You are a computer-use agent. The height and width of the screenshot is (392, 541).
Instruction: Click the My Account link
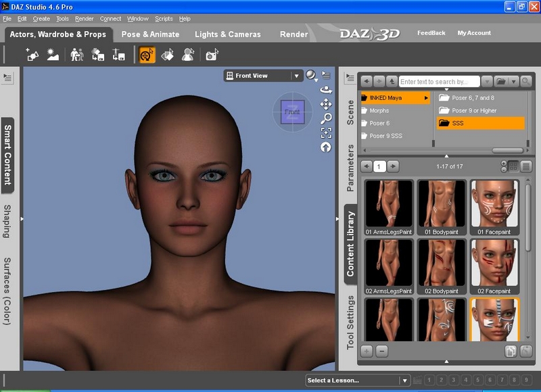point(474,33)
